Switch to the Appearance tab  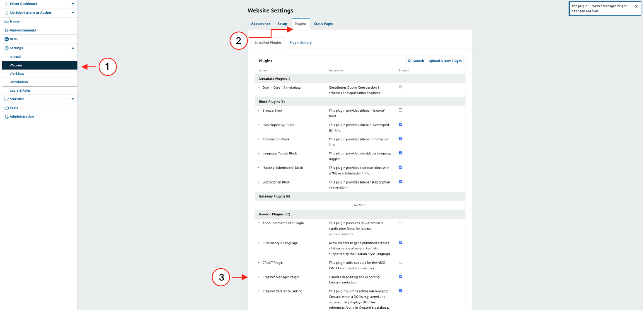[261, 24]
